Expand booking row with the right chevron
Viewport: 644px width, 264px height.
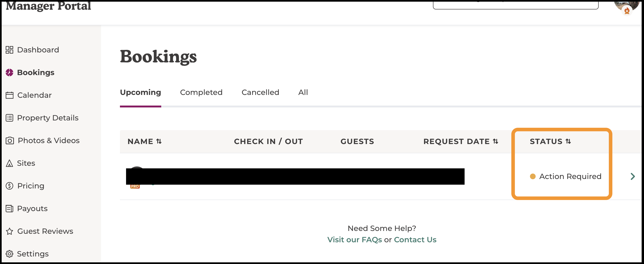[x=633, y=176]
